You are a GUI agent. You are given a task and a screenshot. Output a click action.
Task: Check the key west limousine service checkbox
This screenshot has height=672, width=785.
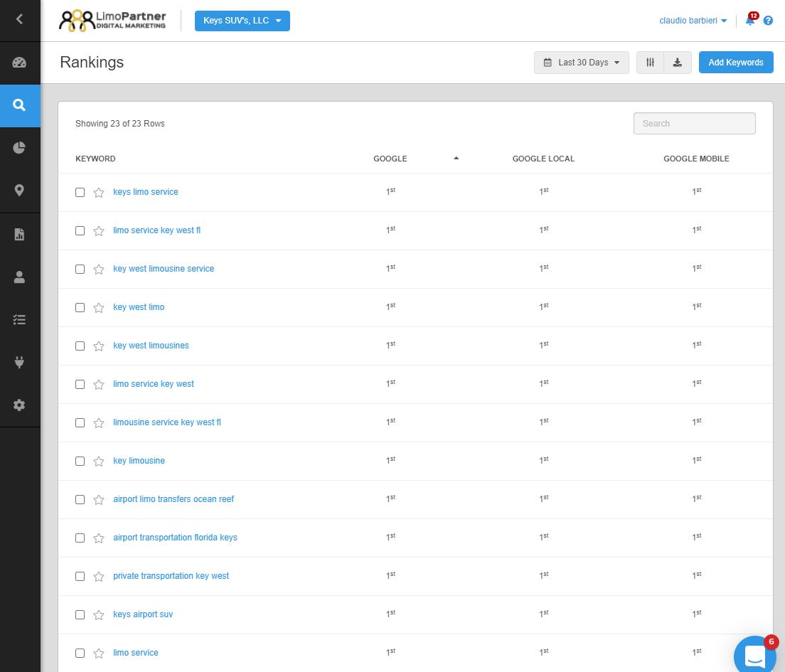(x=80, y=270)
